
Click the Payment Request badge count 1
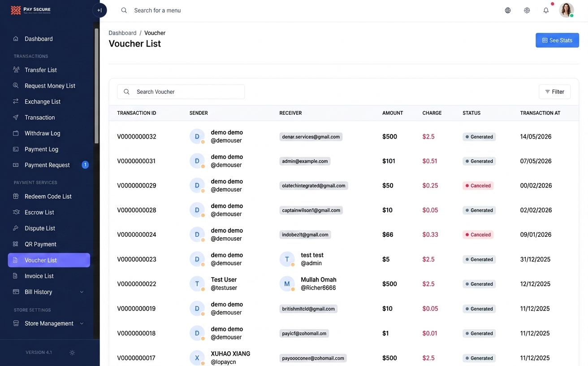click(x=85, y=165)
